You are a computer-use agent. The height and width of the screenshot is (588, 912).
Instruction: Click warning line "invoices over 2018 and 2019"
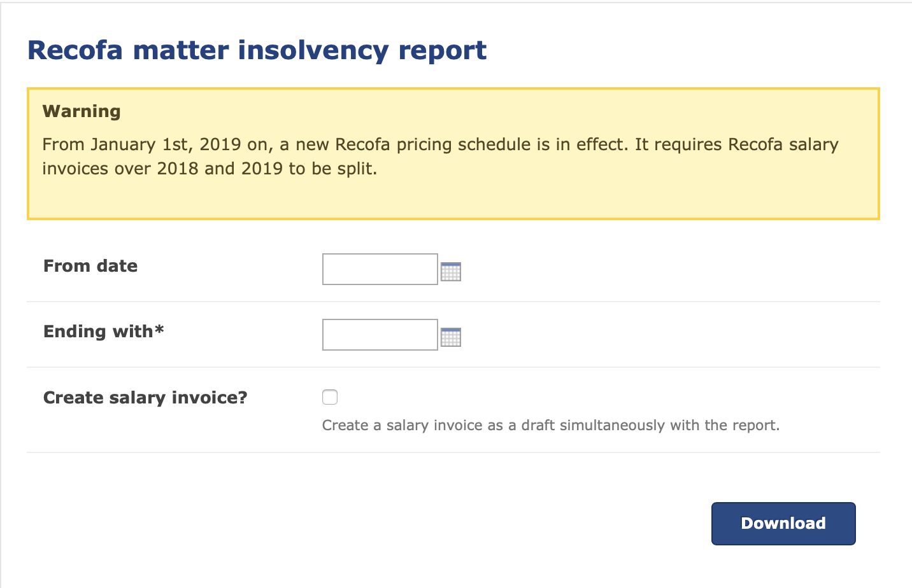tap(210, 169)
